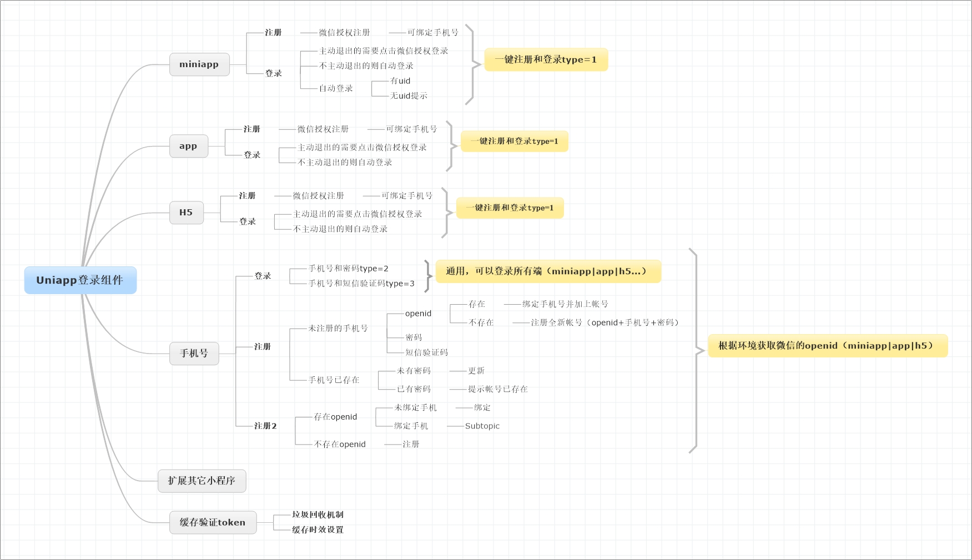Image resolution: width=972 pixels, height=560 pixels.
Task: Click the miniapp branch node
Action: (x=199, y=64)
